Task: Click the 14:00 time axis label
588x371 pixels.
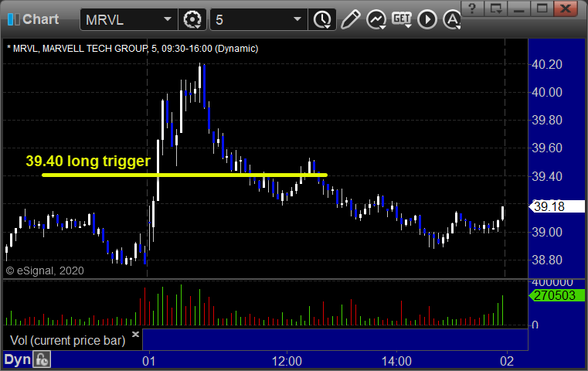Action: point(396,361)
